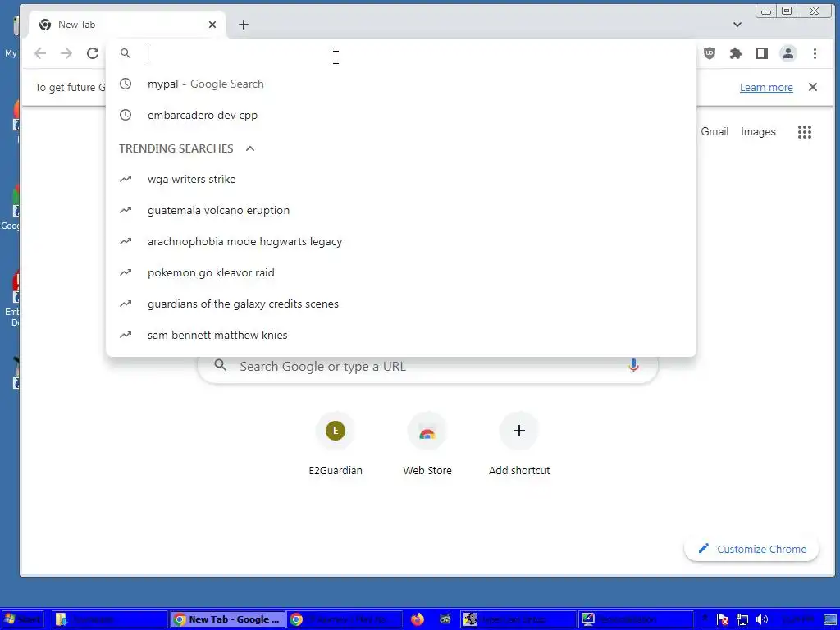840x630 pixels.
Task: Open the tab search chevron
Action: pyautogui.click(x=737, y=25)
